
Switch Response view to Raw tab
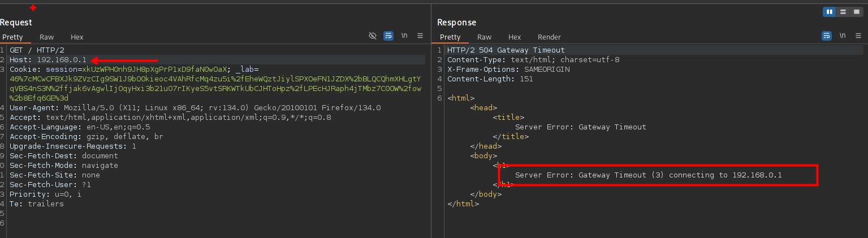click(485, 37)
